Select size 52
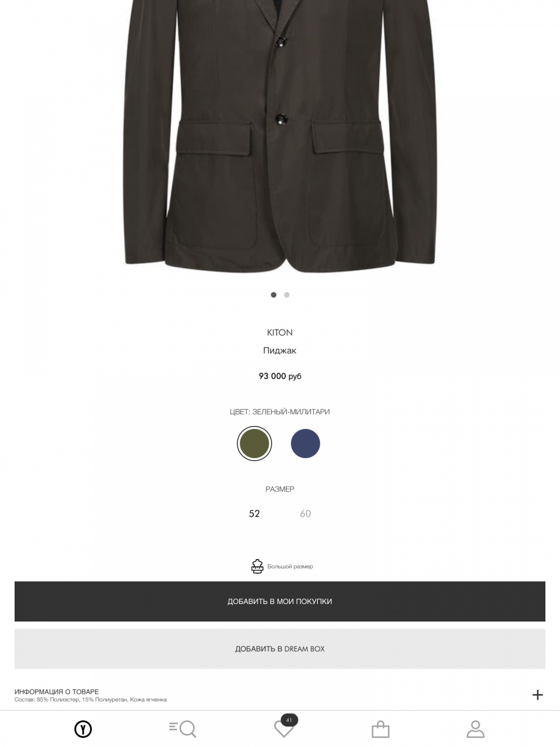Screen dimensions: 560x747 pos(254,514)
